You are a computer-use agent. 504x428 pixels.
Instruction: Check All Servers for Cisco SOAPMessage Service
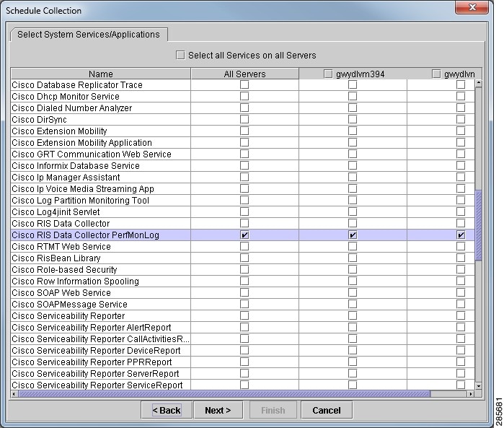[x=244, y=305]
